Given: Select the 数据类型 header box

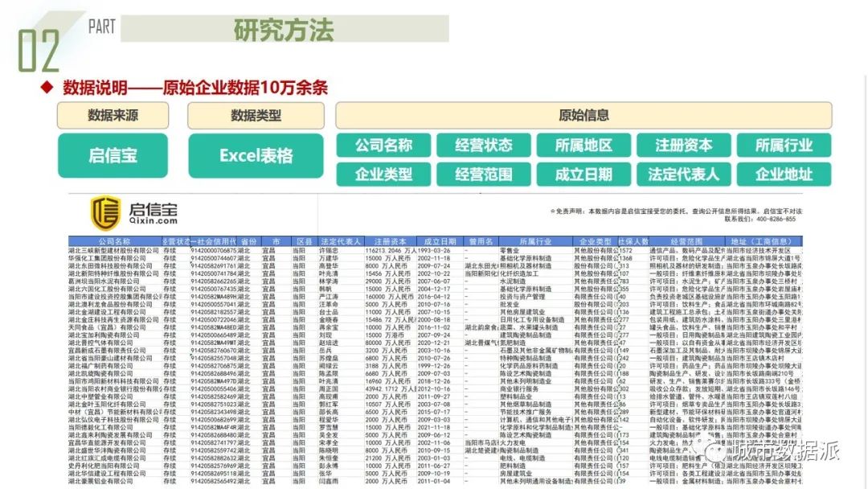Looking at the screenshot, I should pos(256,115).
